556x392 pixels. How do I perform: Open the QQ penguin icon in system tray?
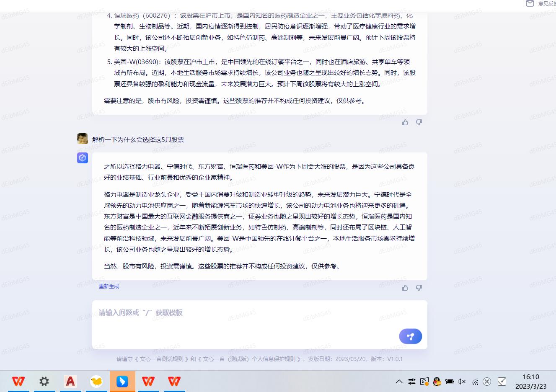(x=437, y=382)
